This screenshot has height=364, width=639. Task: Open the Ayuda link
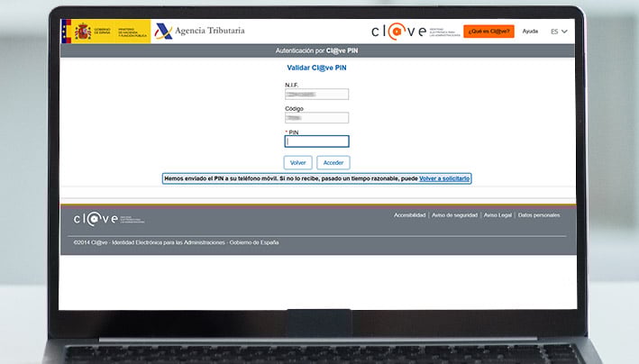[x=530, y=32]
